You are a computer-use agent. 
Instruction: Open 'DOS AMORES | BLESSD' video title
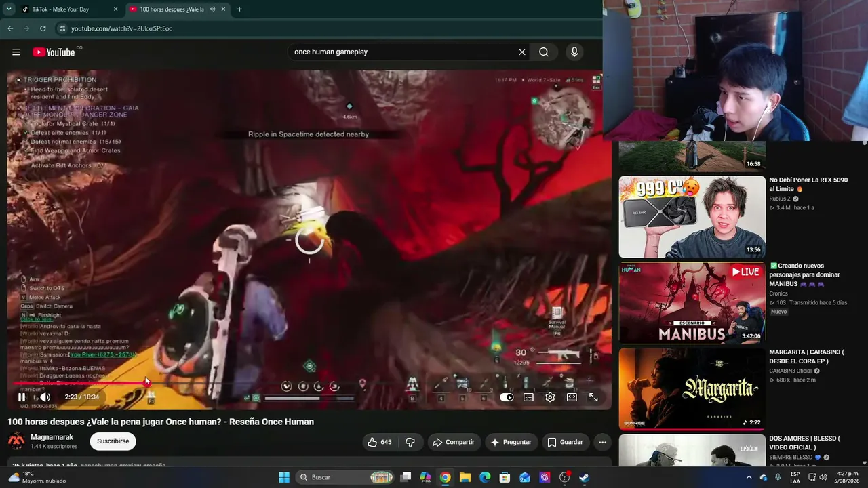click(805, 443)
